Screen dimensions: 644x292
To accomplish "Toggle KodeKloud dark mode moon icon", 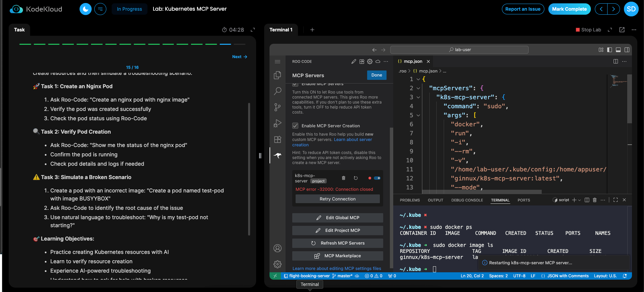I will tap(86, 9).
